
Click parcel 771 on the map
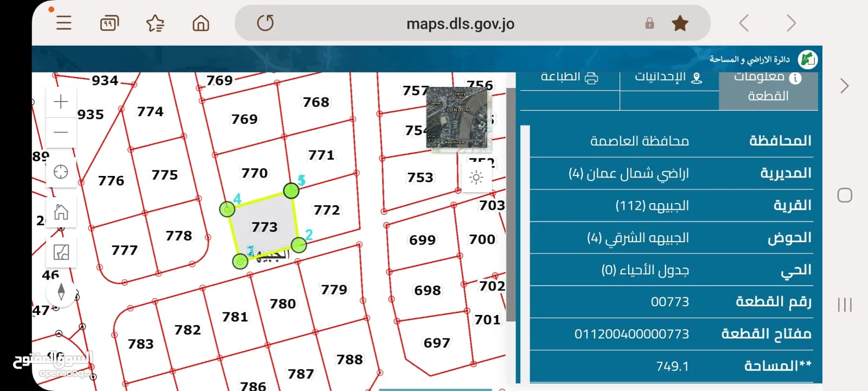[321, 155]
